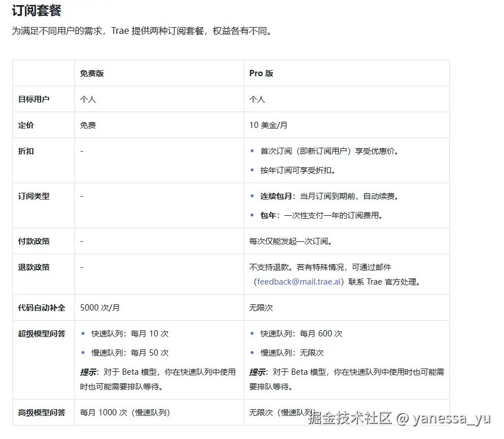Viewport: 504px width, 439px height.
Task: Click 按年订阅可享受折扣 bullet text
Action: click(x=298, y=170)
